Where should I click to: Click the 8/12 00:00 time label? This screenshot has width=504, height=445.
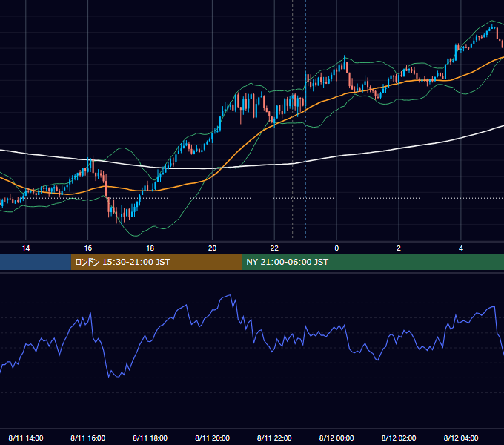[x=336, y=438]
